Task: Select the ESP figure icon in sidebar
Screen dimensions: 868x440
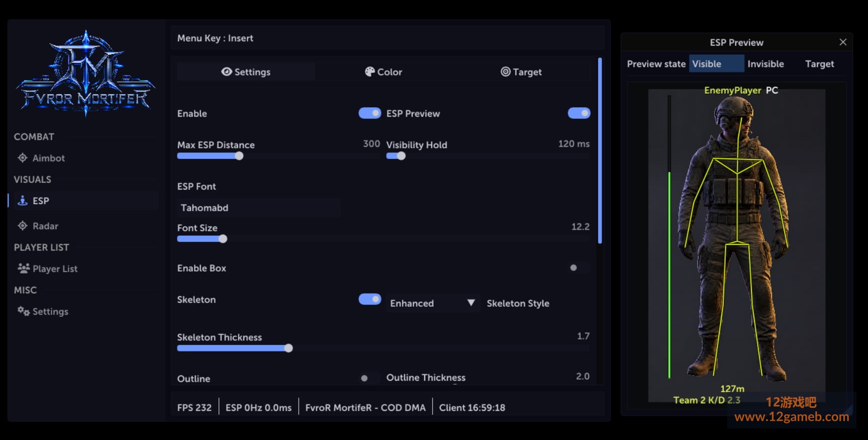Action: coord(23,201)
